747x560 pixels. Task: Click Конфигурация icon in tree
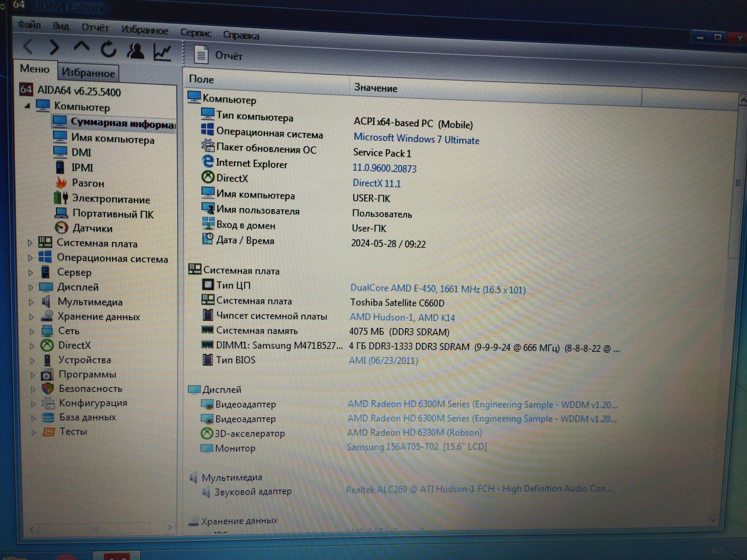[x=48, y=403]
